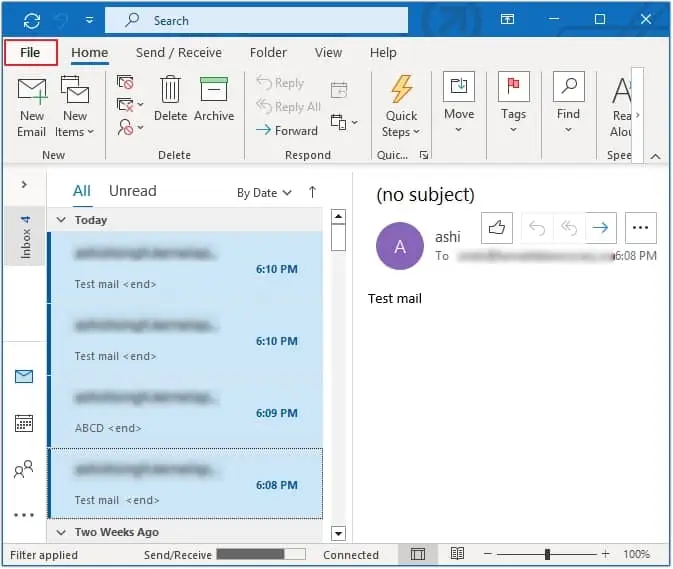
Task: Click Reply All in the ribbon
Action: point(288,106)
